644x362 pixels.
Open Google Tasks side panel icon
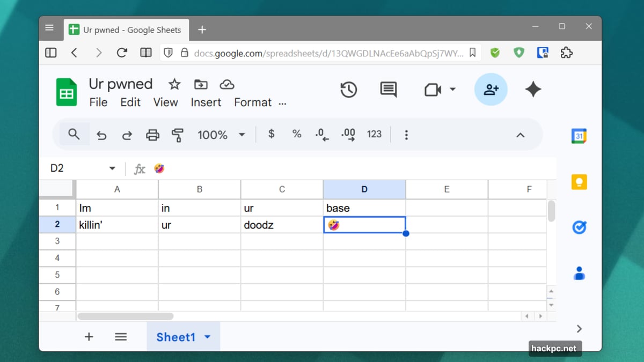(x=579, y=228)
